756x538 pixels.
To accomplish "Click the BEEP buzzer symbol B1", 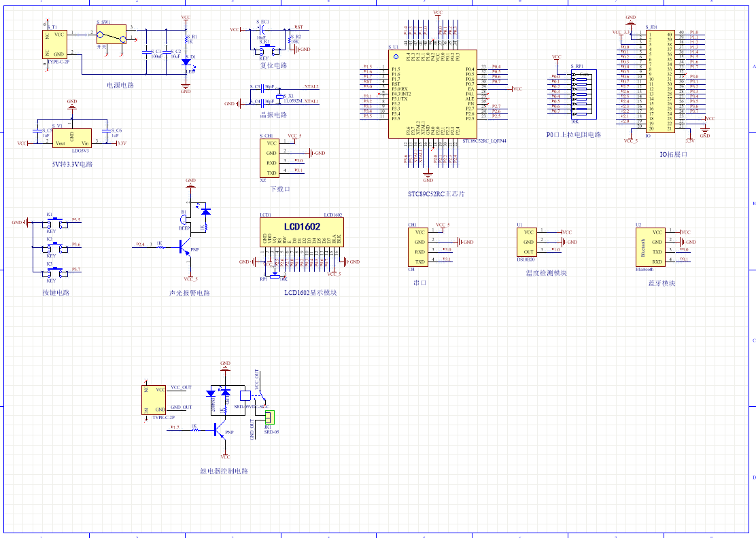I will pyautogui.click(x=184, y=221).
